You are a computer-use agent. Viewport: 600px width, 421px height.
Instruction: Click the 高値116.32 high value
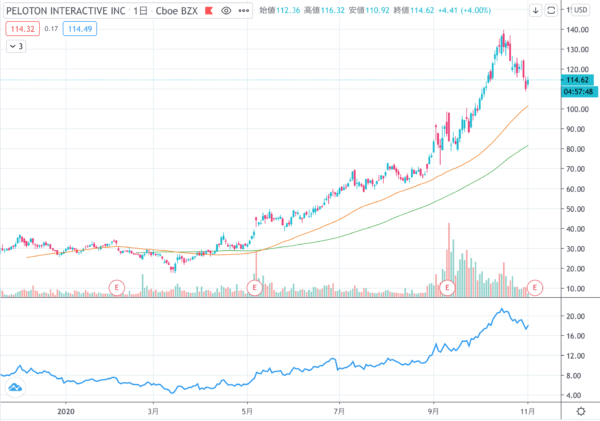[324, 10]
